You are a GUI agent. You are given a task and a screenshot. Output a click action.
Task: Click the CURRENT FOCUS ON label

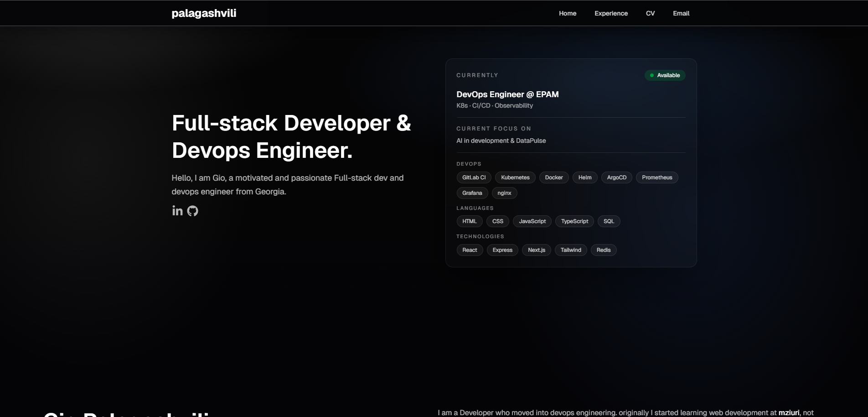click(494, 129)
